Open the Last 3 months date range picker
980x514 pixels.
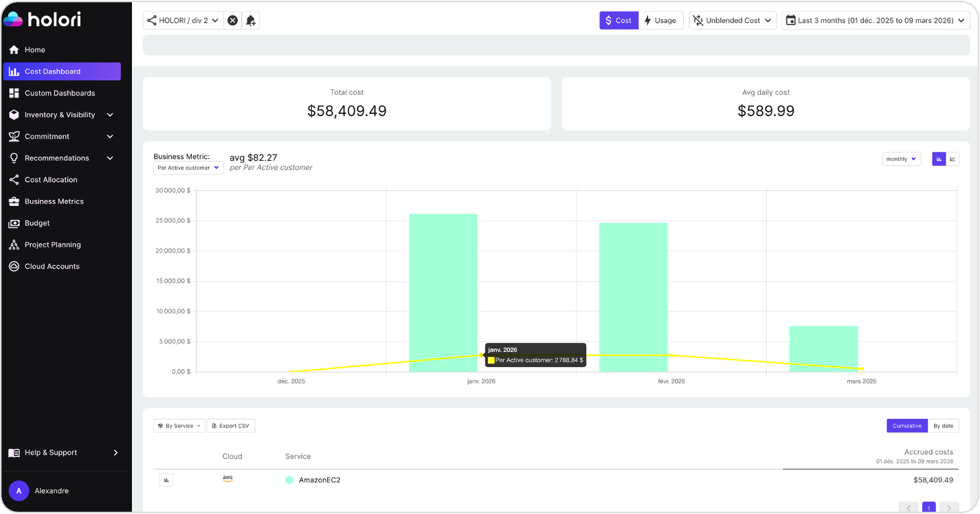874,20
